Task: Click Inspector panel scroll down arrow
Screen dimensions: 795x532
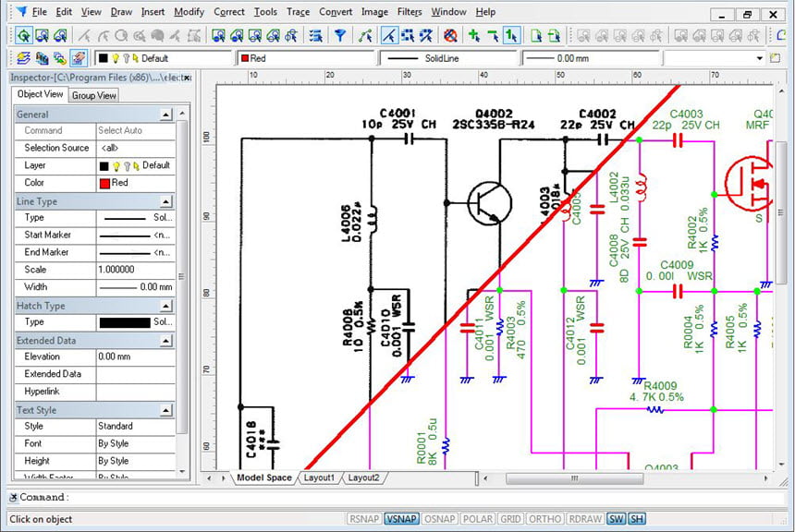Action: 182,472
